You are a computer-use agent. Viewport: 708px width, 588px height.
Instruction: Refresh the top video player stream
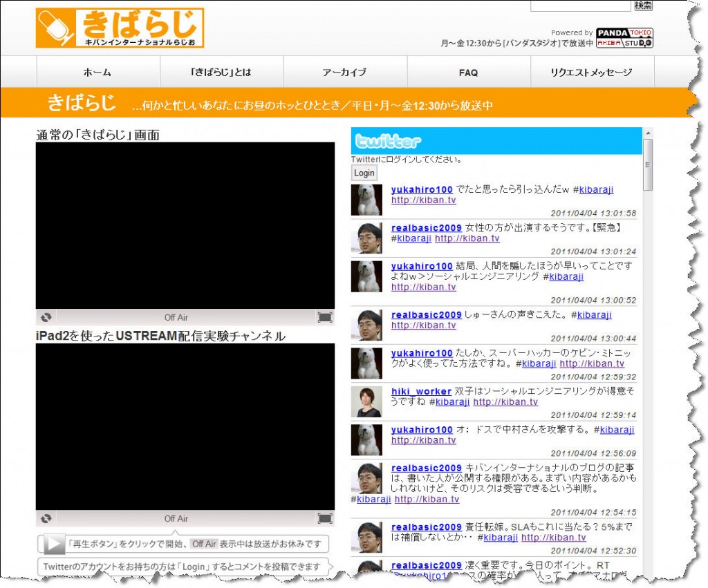point(46,316)
